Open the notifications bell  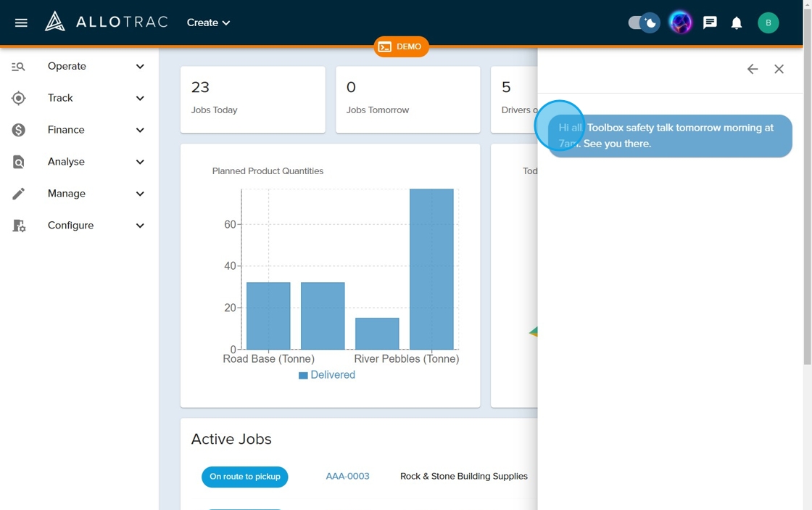point(737,23)
